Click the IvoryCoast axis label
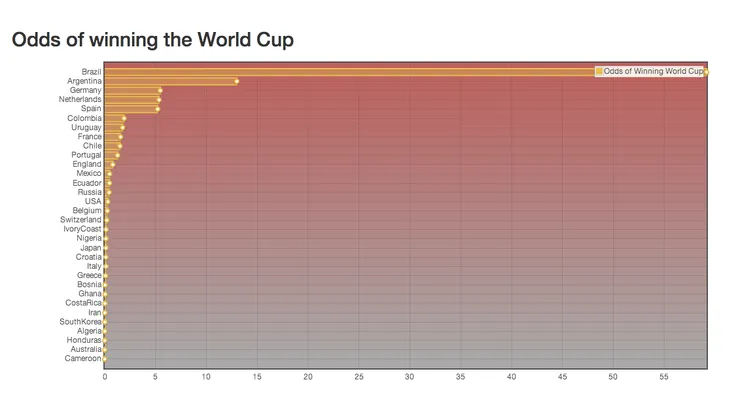The image size is (740, 416). pyautogui.click(x=82, y=229)
